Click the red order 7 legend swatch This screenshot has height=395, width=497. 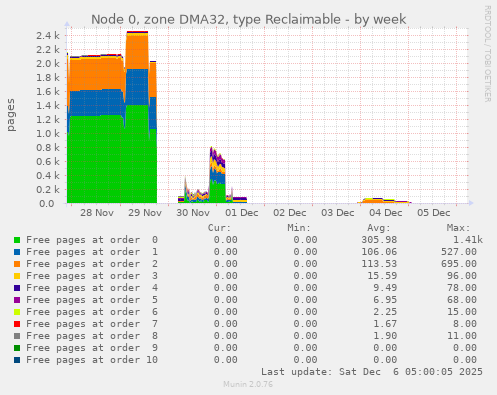17,324
